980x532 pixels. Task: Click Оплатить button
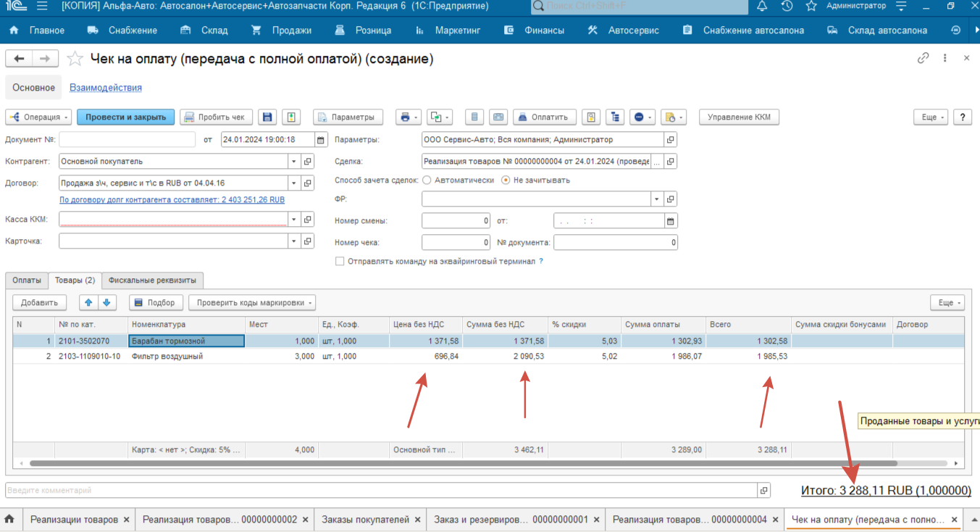tap(545, 117)
